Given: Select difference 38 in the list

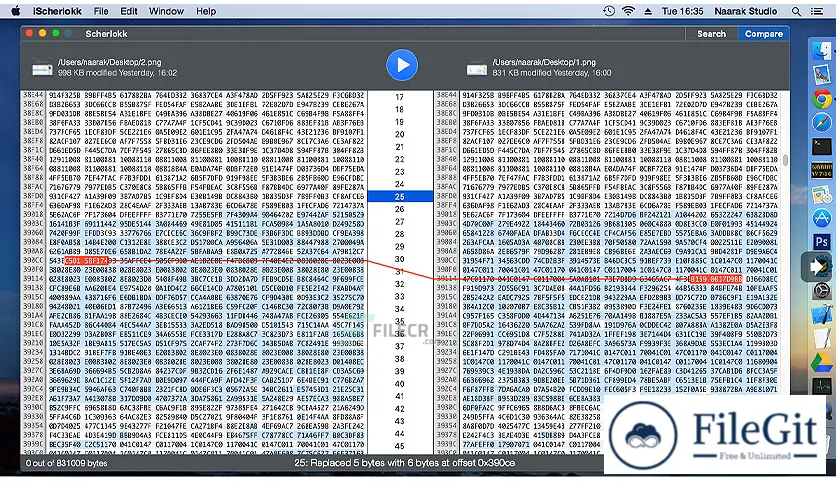Looking at the screenshot, I should (x=399, y=359).
